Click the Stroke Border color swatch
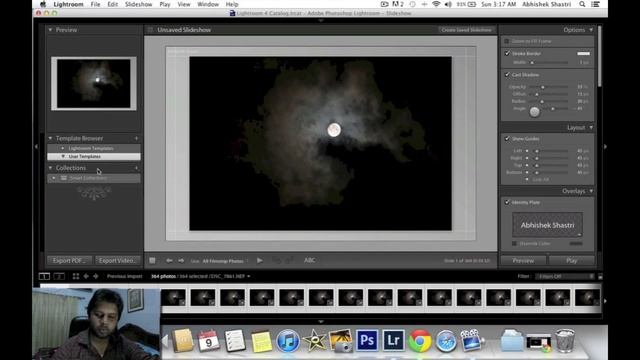 tap(583, 53)
